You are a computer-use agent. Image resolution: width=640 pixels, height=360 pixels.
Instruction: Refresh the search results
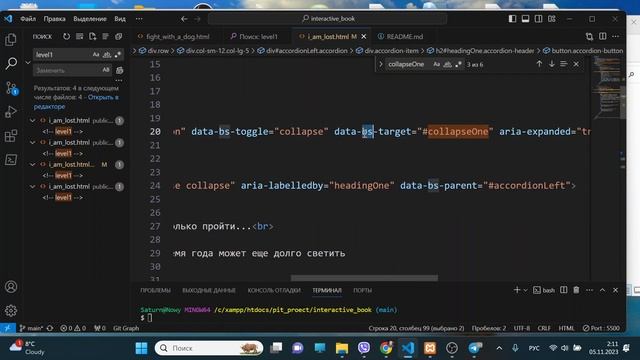[x=66, y=36]
